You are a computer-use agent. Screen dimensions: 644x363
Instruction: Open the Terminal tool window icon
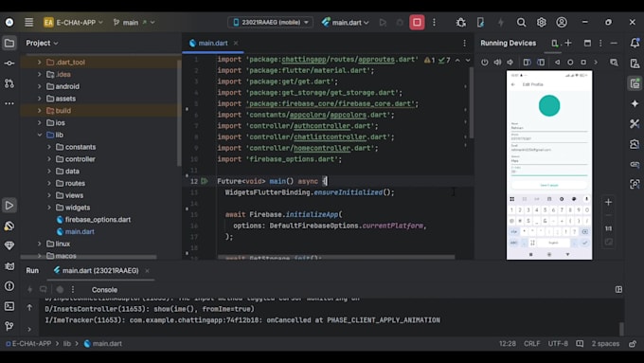pyautogui.click(x=9, y=306)
